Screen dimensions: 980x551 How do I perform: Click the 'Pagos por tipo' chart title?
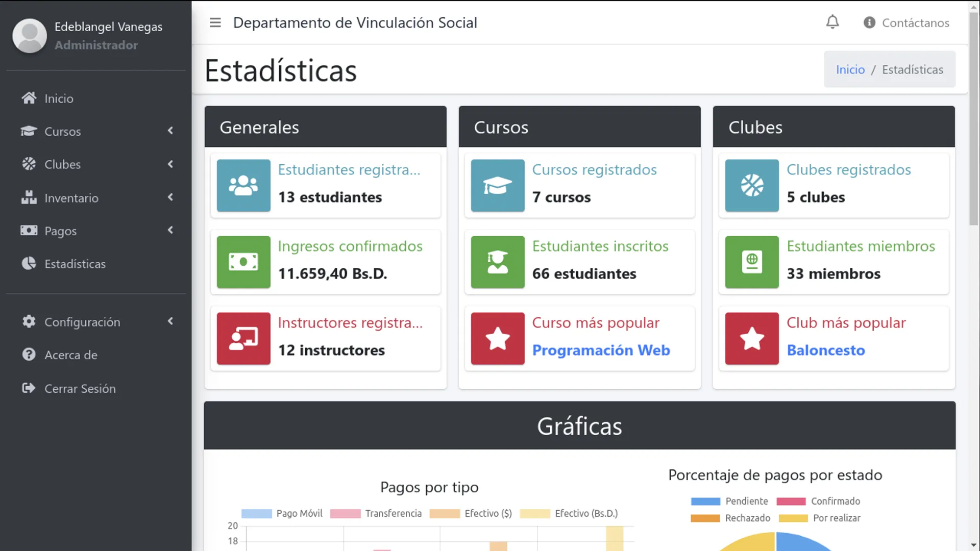(429, 487)
